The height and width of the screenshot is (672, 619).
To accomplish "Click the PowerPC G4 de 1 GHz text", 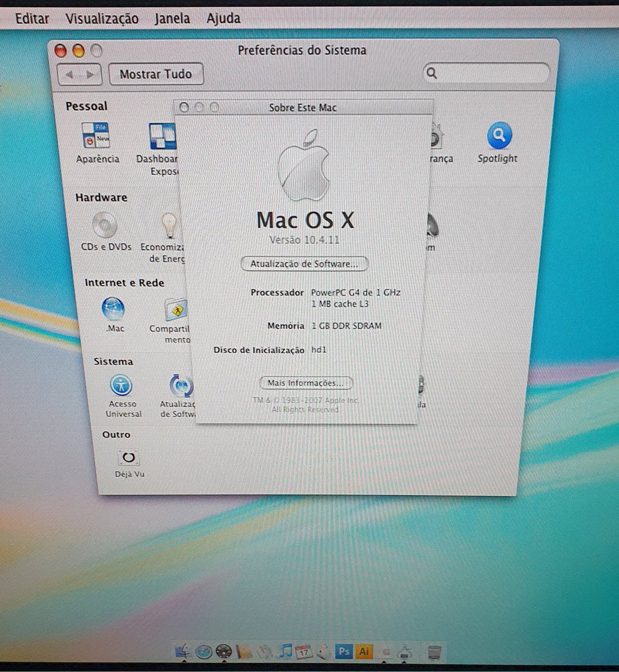I will 356,292.
